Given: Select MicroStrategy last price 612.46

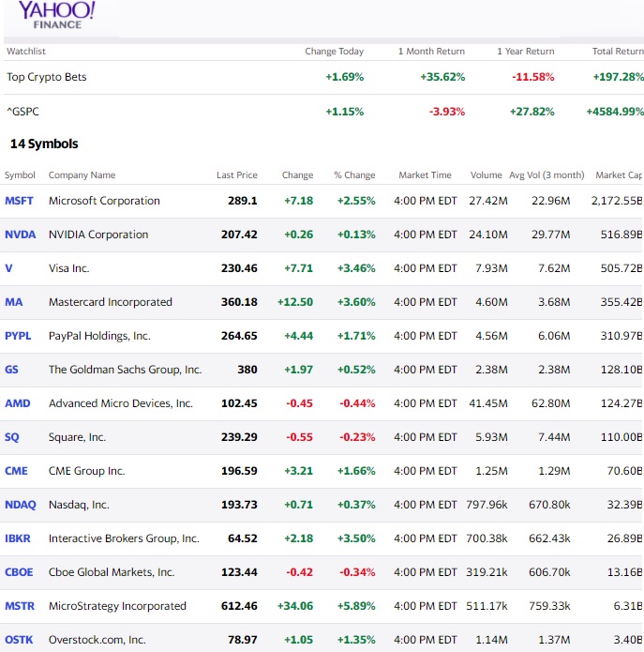Looking at the screenshot, I should (239, 606).
